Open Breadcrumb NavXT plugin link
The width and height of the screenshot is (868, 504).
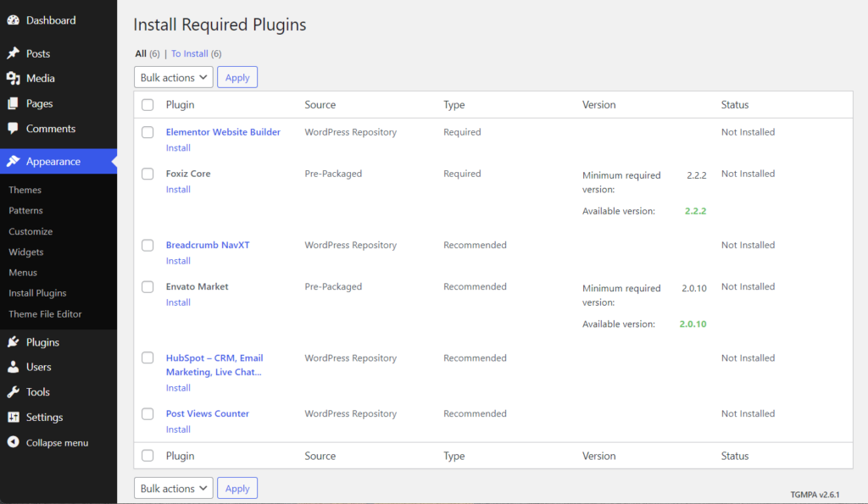coord(208,245)
